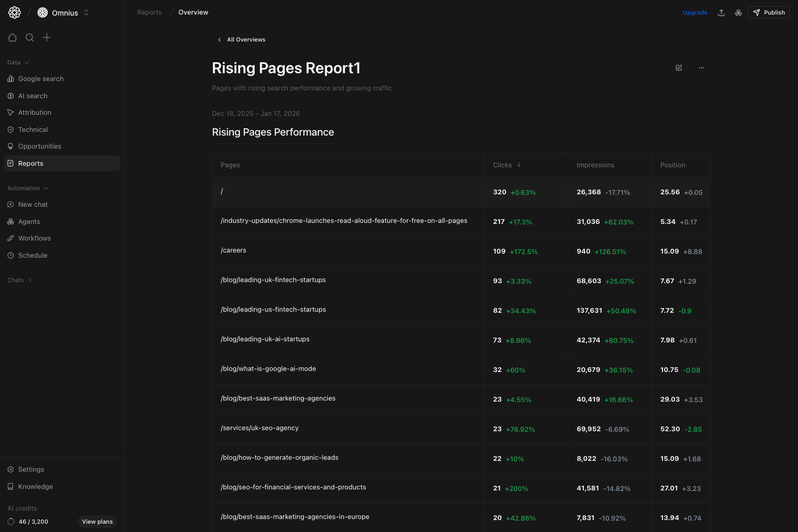This screenshot has height=532, width=798.
Task: Collapse the Automation section
Action: coord(28,188)
